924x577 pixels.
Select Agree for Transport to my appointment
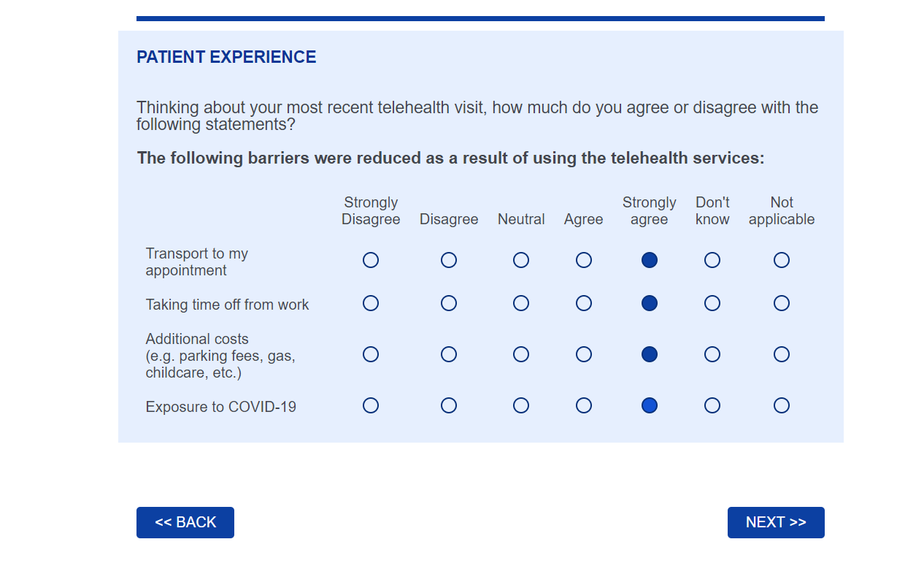coord(584,260)
